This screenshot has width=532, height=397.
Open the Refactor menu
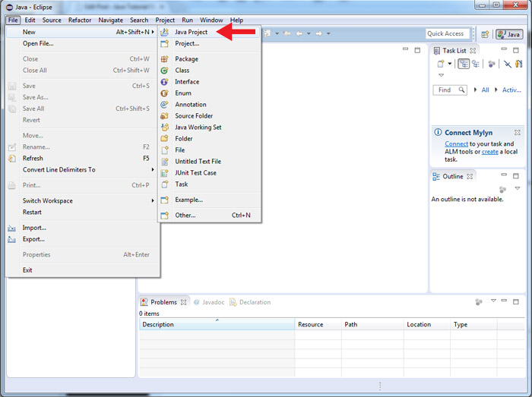tap(80, 20)
